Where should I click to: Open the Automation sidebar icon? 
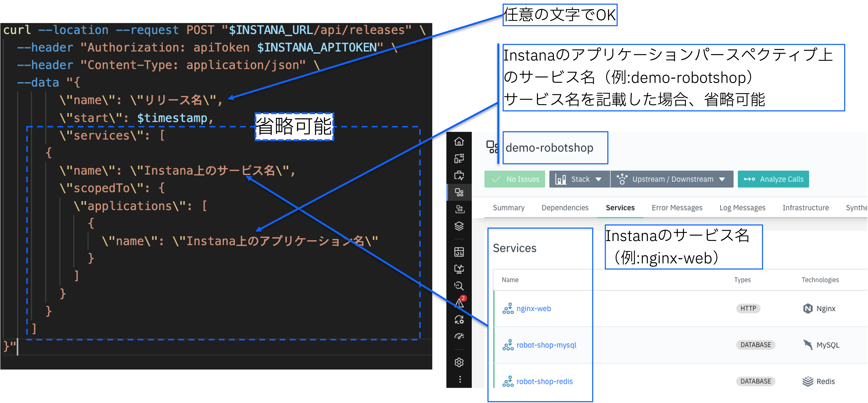[459, 320]
